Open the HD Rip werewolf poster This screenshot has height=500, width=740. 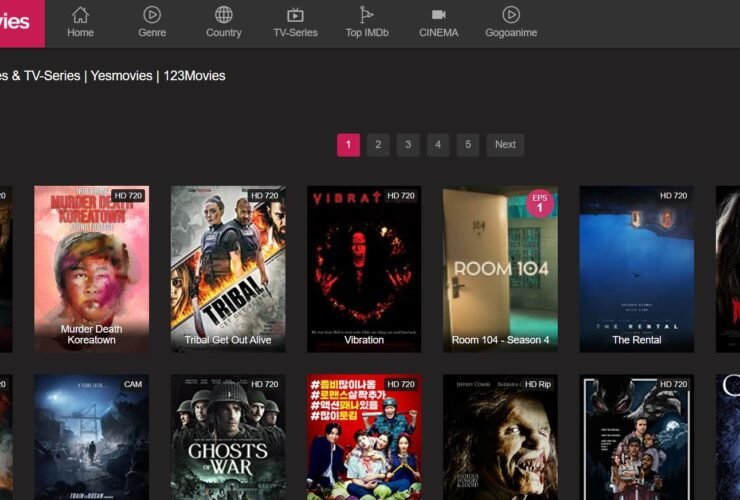500,437
